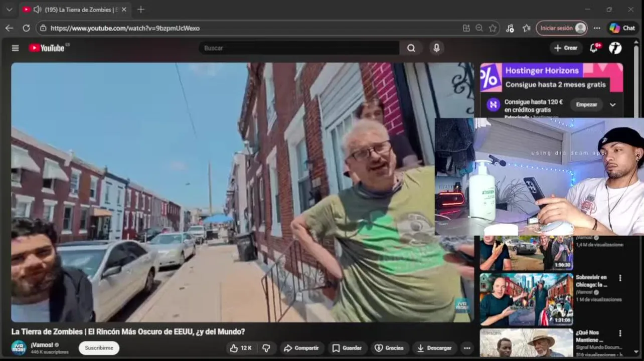Viewport: 644px width, 361px height.
Task: Expand the Hostinger ad chevron
Action: [612, 105]
